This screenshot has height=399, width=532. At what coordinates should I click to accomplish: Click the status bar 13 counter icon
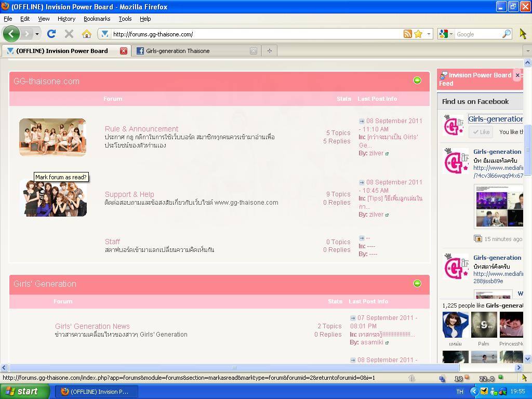coord(459,378)
